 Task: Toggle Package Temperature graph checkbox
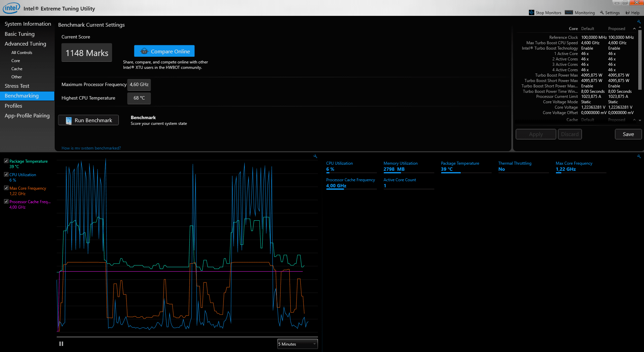[6, 161]
